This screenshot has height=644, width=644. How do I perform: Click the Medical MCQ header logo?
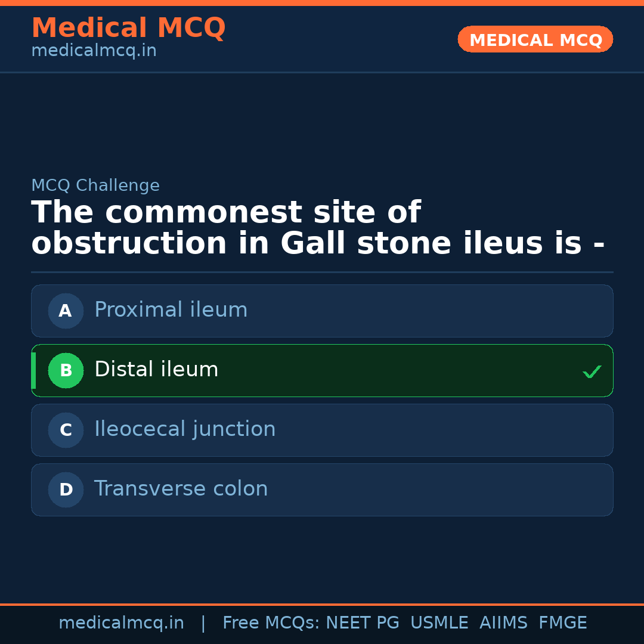[x=128, y=27]
